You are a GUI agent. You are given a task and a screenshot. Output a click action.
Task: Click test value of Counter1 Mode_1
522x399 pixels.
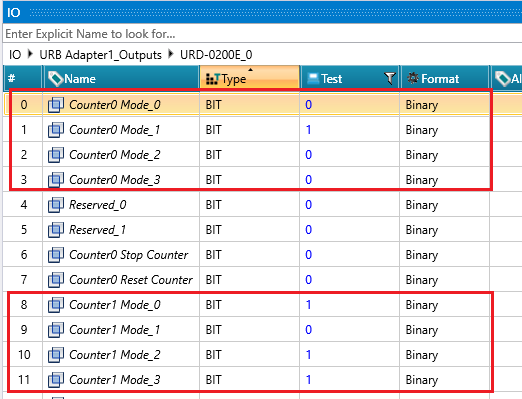click(308, 330)
